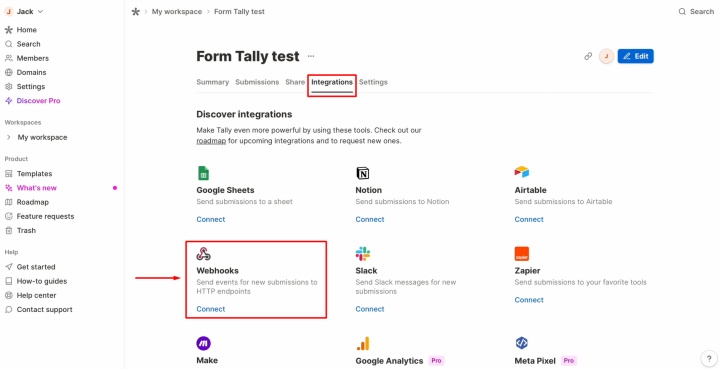The height and width of the screenshot is (369, 720).
Task: Click the Get started icon
Action: pyautogui.click(x=8, y=267)
